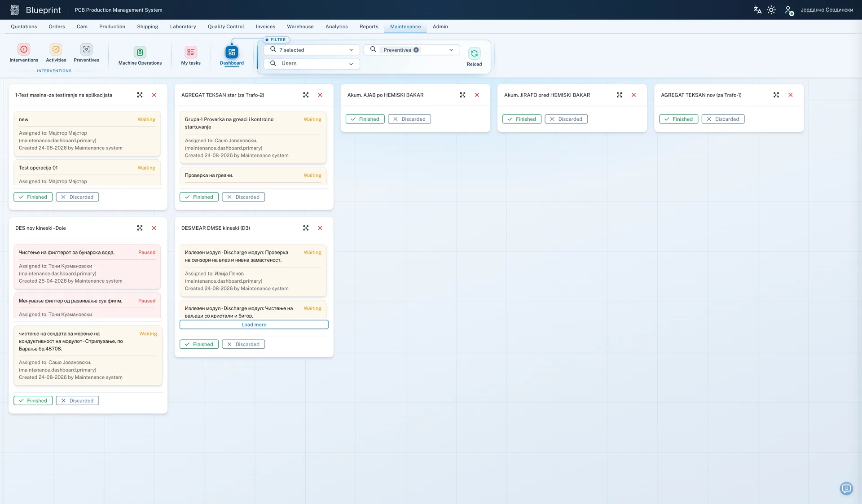862x504 pixels.
Task: Switch to Quality Control menu
Action: click(x=226, y=26)
